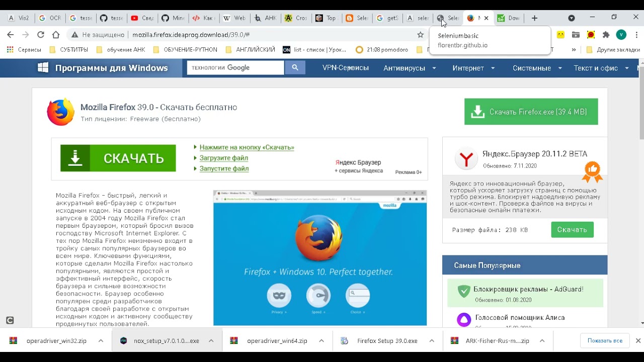Open a new browser tab
The width and height of the screenshot is (644, 362).
point(534,18)
